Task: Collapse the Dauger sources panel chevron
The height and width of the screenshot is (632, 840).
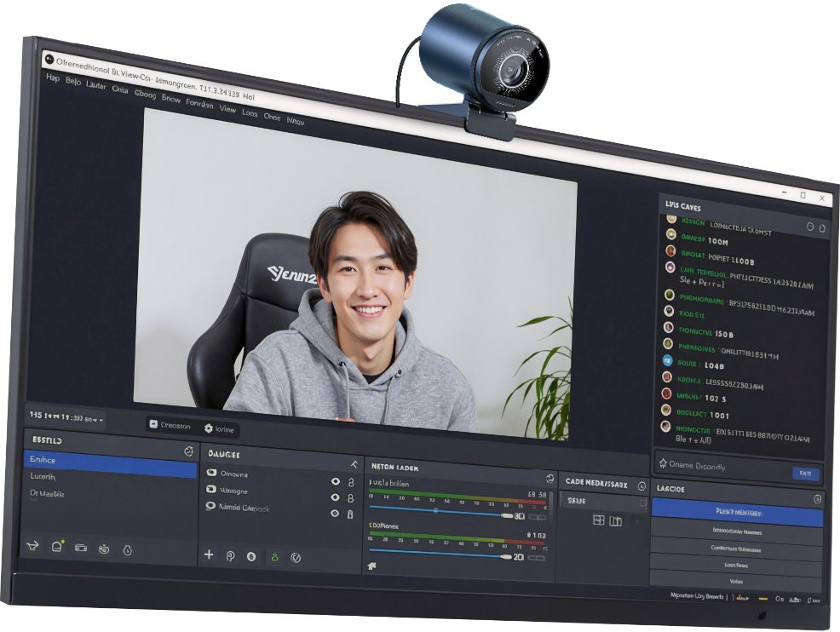Action: (x=354, y=464)
